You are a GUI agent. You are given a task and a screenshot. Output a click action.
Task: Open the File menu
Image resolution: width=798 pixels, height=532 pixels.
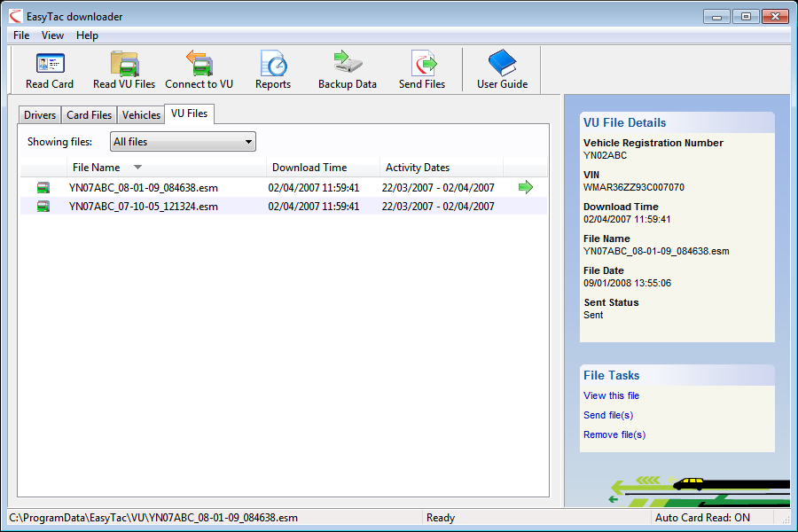[21, 35]
